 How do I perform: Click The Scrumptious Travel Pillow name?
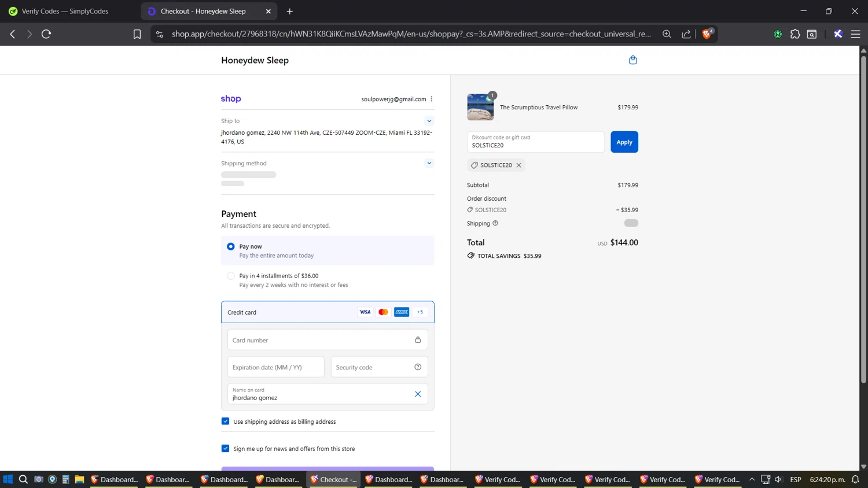pos(539,108)
